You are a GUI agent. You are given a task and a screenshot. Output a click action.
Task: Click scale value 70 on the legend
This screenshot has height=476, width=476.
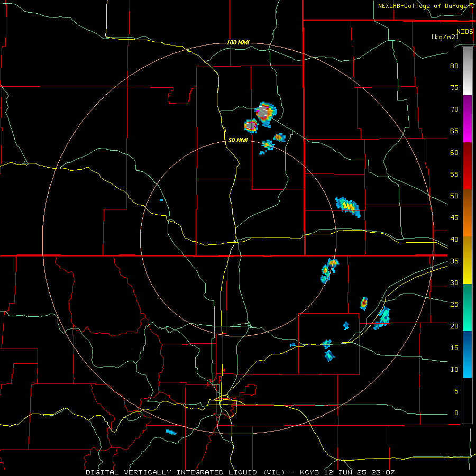click(454, 109)
